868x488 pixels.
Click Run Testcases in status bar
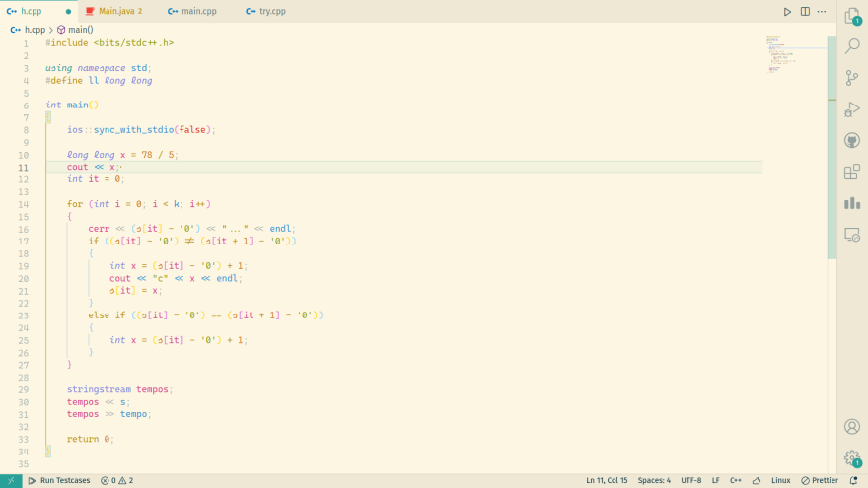pos(58,481)
